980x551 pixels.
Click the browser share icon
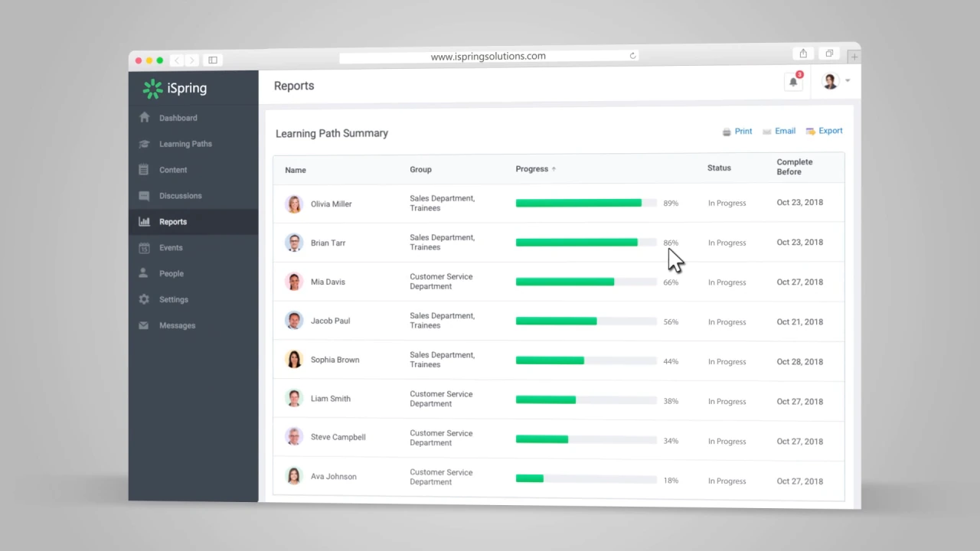pyautogui.click(x=803, y=54)
